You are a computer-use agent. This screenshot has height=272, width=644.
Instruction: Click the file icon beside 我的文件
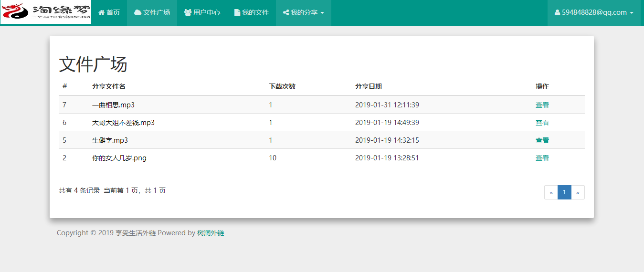tap(237, 13)
